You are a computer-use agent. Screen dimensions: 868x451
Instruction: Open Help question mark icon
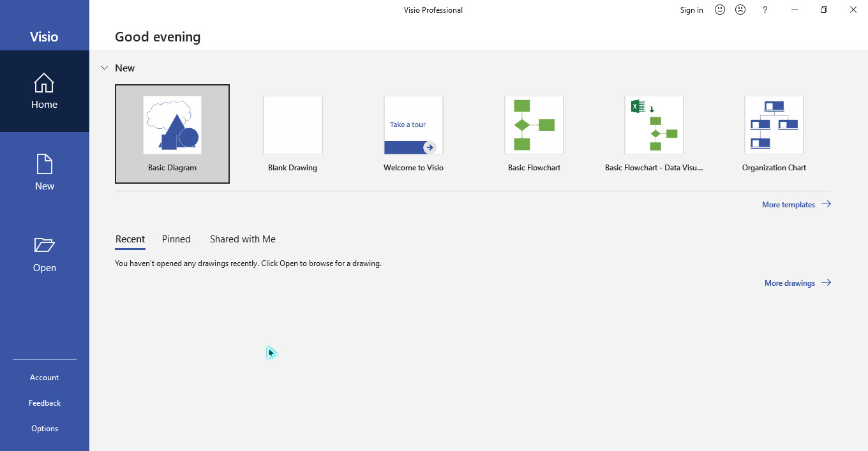click(765, 10)
